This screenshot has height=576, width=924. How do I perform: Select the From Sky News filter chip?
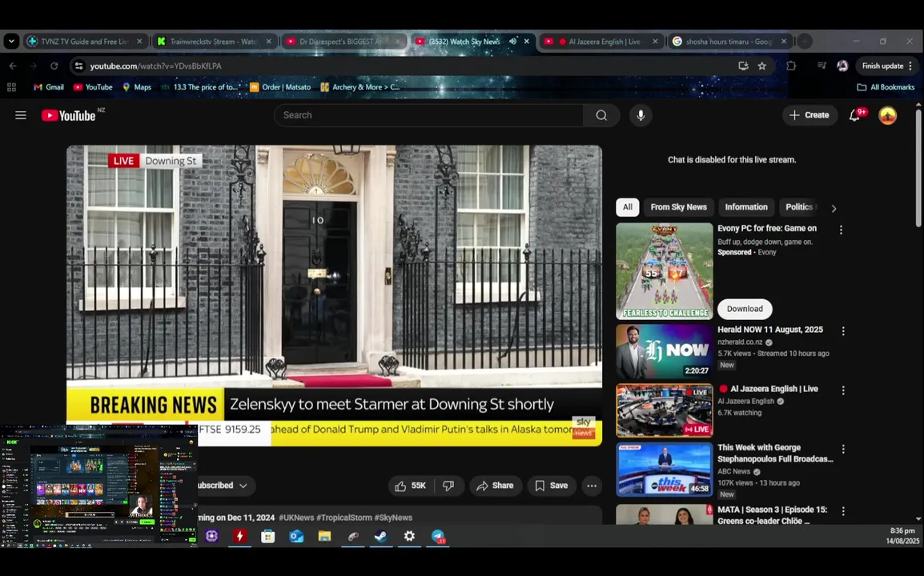678,207
